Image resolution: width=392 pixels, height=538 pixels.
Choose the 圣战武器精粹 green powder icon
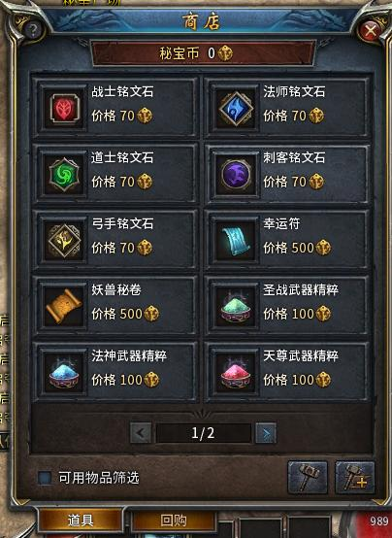[236, 306]
